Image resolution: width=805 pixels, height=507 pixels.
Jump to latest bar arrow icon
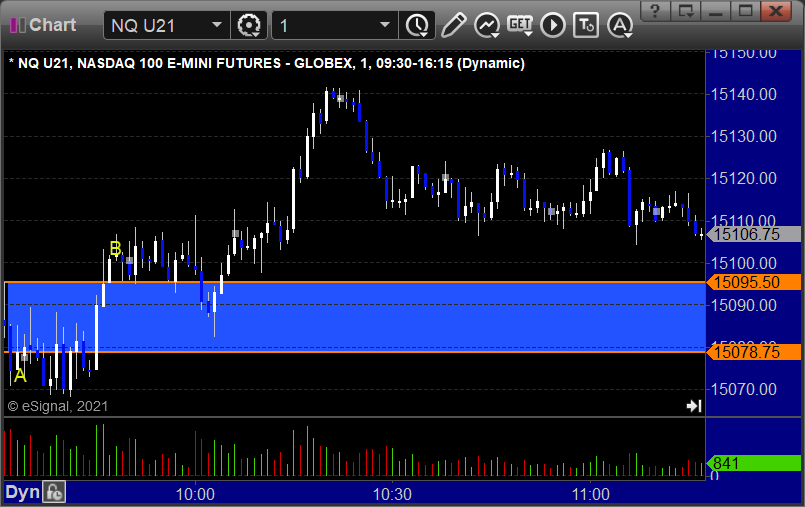(x=694, y=406)
